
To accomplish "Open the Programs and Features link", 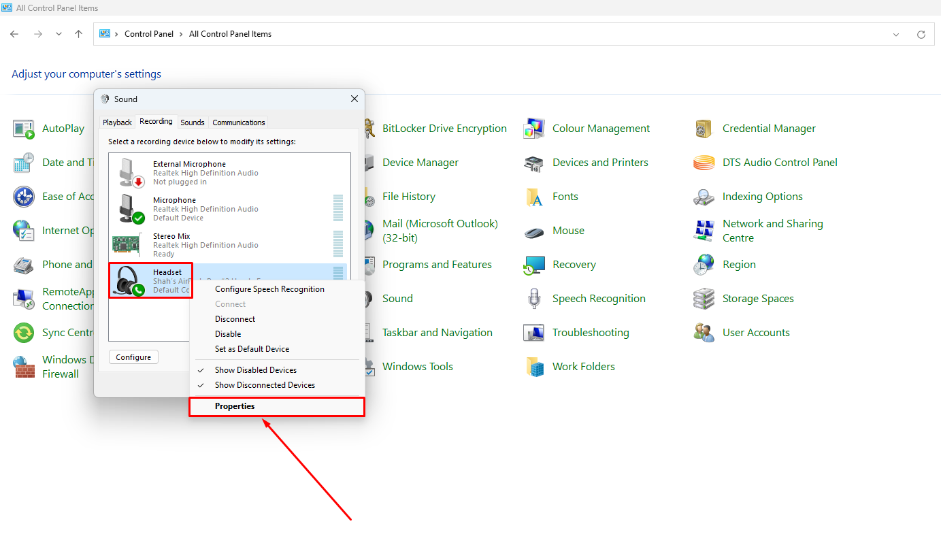I will [437, 265].
